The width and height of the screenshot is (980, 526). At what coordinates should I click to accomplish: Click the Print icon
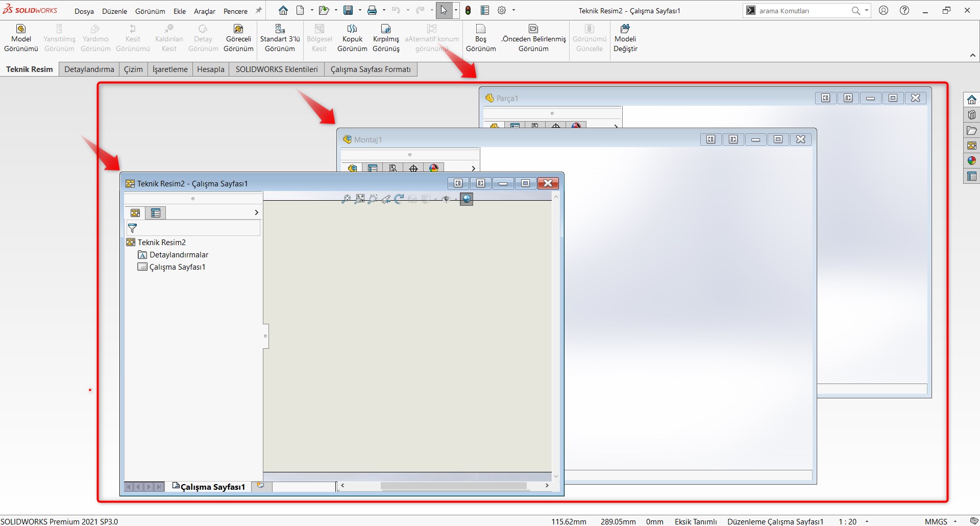tap(372, 10)
